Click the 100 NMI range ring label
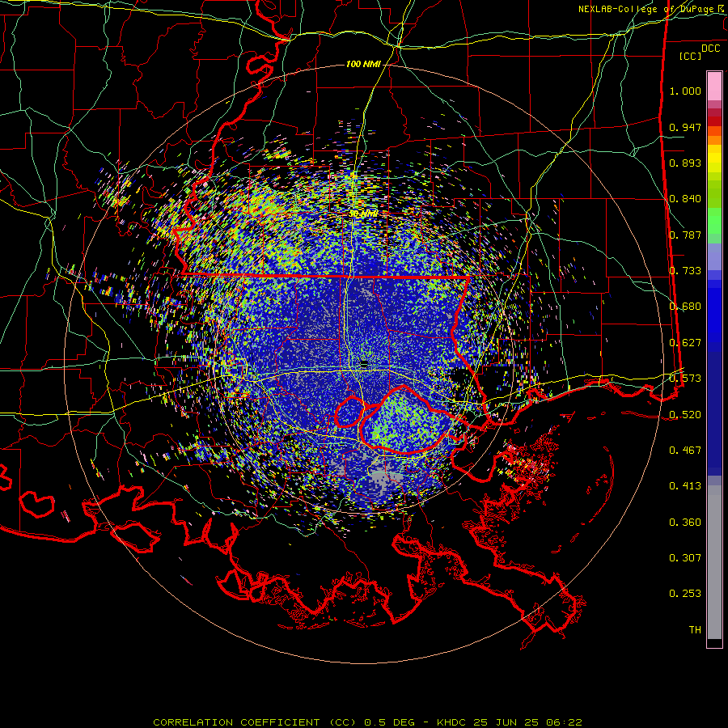 [x=363, y=64]
